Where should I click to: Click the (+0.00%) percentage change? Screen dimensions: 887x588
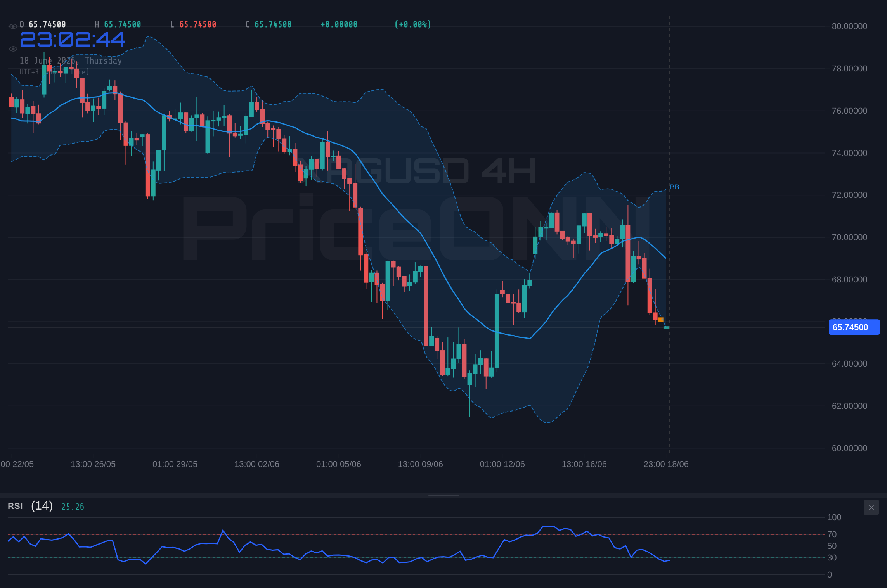coord(413,24)
